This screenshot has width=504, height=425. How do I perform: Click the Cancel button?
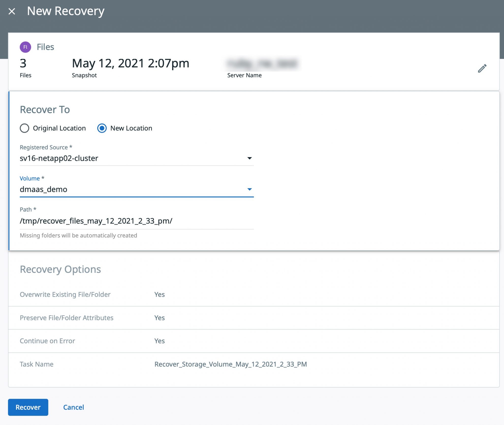[x=73, y=407]
